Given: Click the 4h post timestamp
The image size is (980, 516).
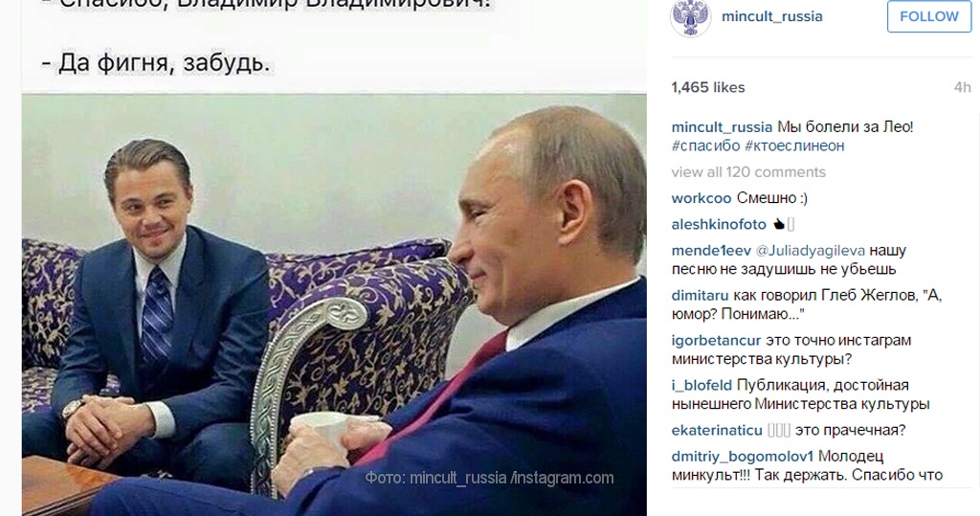Looking at the screenshot, I should point(963,87).
